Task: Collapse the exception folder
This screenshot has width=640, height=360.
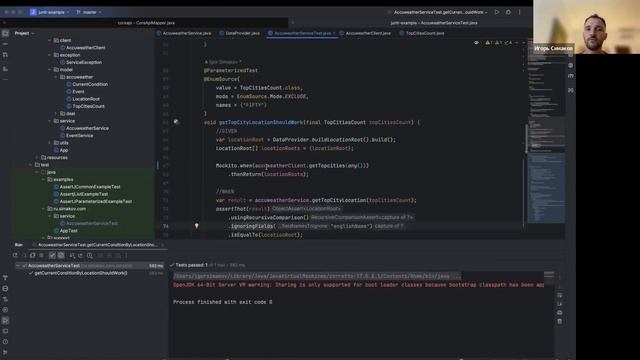Action: tap(49, 55)
